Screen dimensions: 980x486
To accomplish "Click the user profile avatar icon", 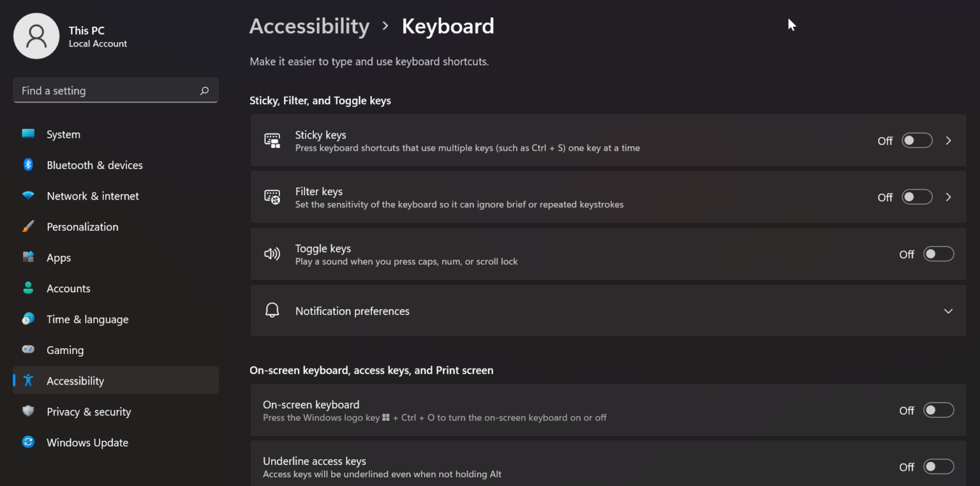I will 36,36.
